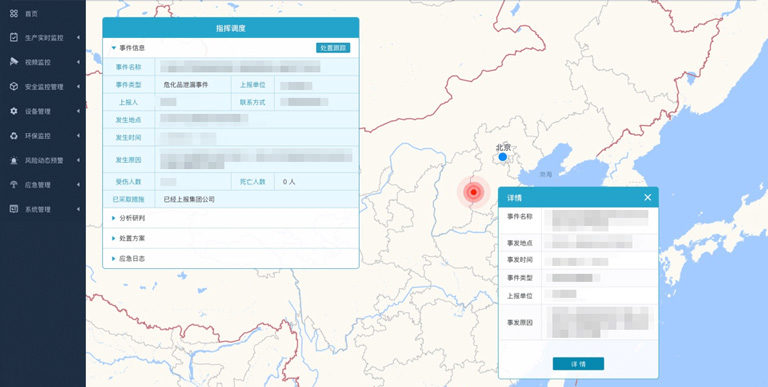Image resolution: width=768 pixels, height=387 pixels.
Task: Open 设备管理 menu item
Action: click(x=38, y=111)
